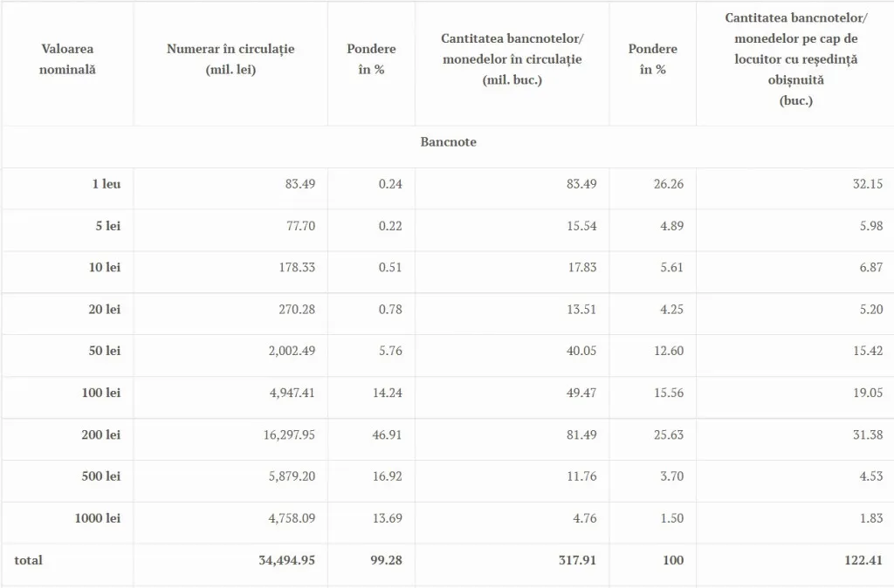This screenshot has width=894, height=588.
Task: Select the Numerar în circulație header cell
Action: point(230,59)
